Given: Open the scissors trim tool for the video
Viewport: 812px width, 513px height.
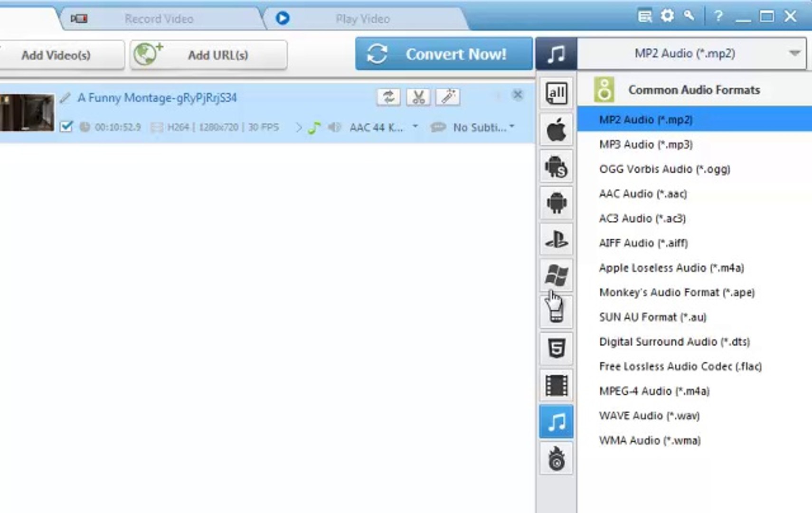Looking at the screenshot, I should [x=418, y=97].
